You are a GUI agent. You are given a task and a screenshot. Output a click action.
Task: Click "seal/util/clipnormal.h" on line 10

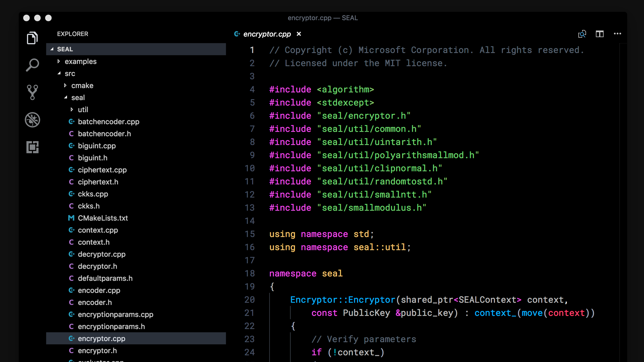point(380,168)
